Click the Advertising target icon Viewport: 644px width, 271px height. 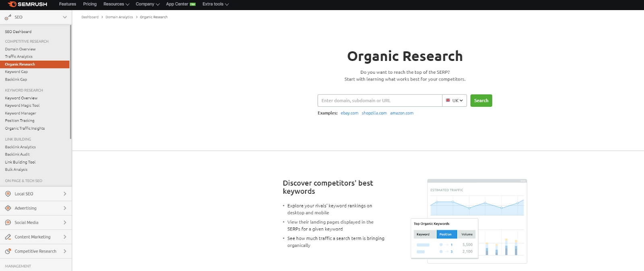8,208
